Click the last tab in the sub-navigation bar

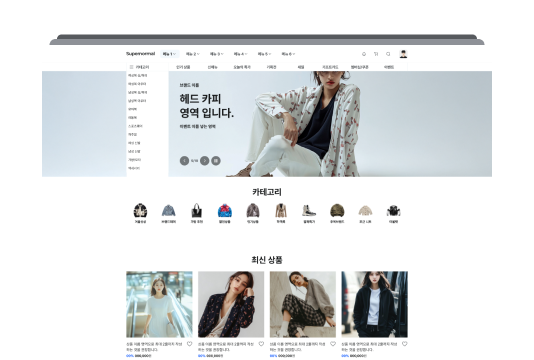[x=389, y=67]
